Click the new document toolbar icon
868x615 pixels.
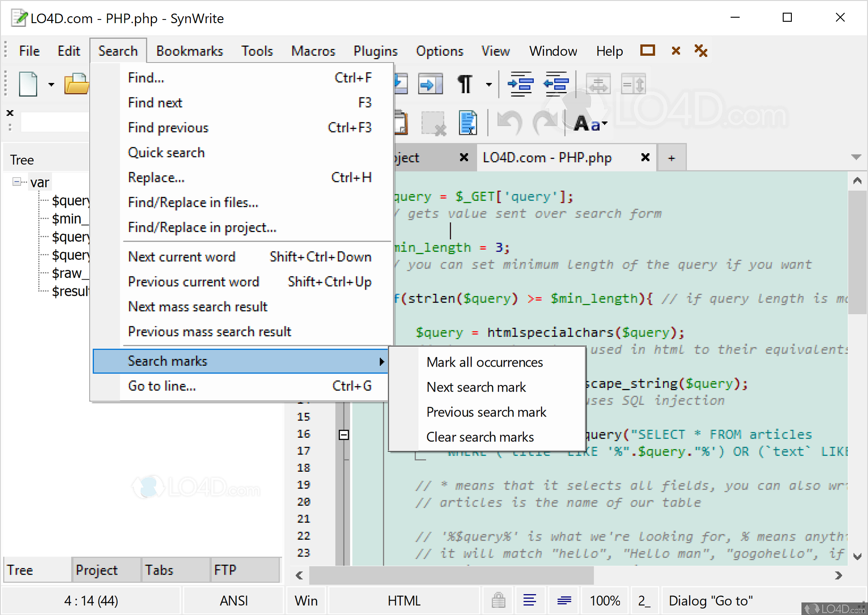coord(28,84)
